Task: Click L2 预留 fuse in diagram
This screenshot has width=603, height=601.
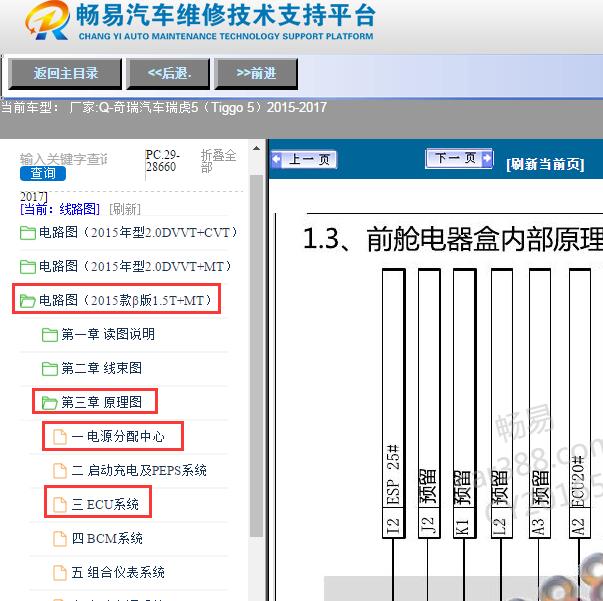Action: pos(502,403)
